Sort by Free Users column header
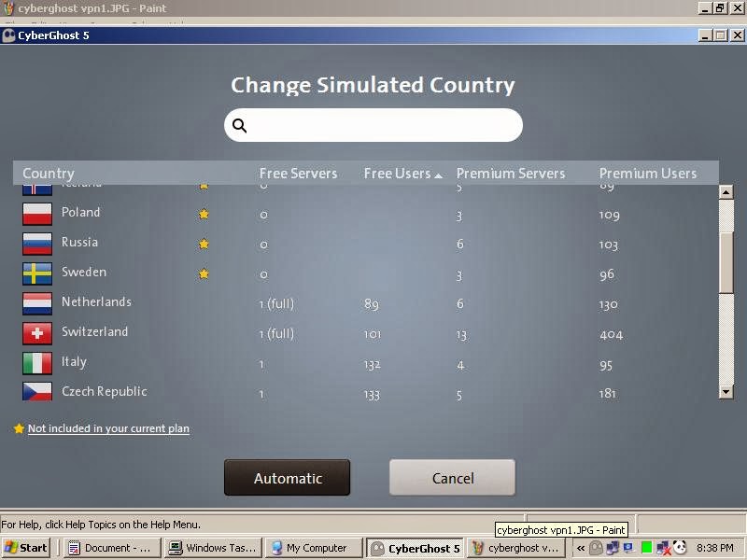Image resolution: width=747 pixels, height=560 pixels. [x=398, y=173]
